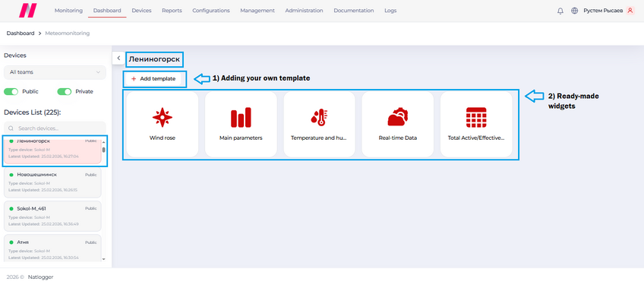Image resolution: width=644 pixels, height=285 pixels.
Task: Open the Monitoring menu
Action: coord(68,11)
